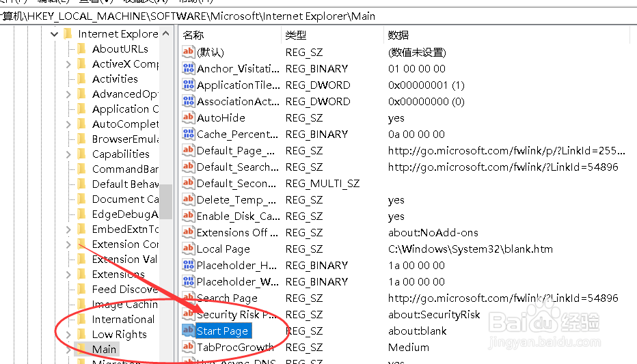Select the Document Caching key

pos(125,199)
